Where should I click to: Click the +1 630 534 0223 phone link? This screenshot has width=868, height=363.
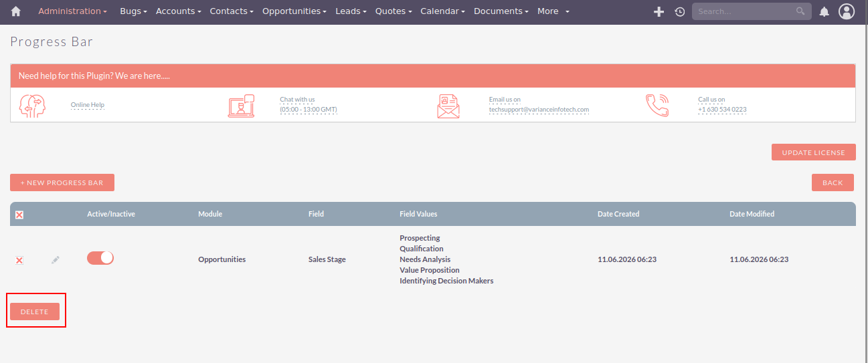coord(722,109)
